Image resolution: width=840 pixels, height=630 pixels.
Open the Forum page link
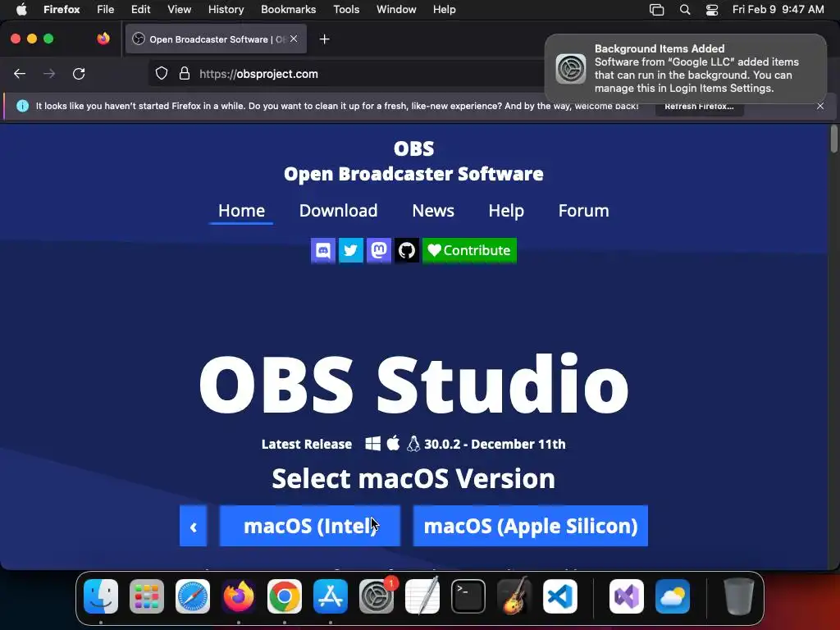tap(583, 211)
